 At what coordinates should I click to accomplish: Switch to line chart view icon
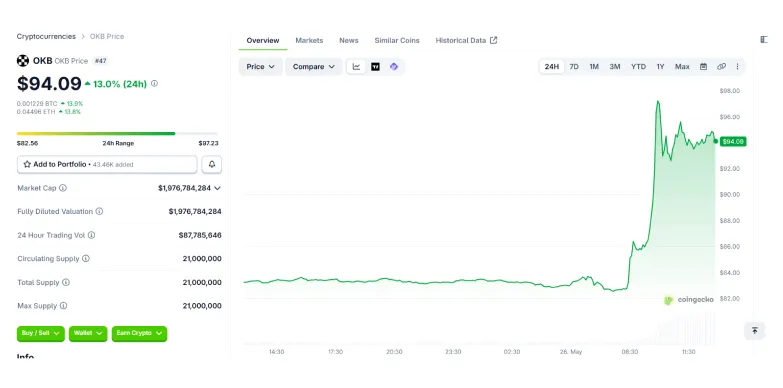357,66
